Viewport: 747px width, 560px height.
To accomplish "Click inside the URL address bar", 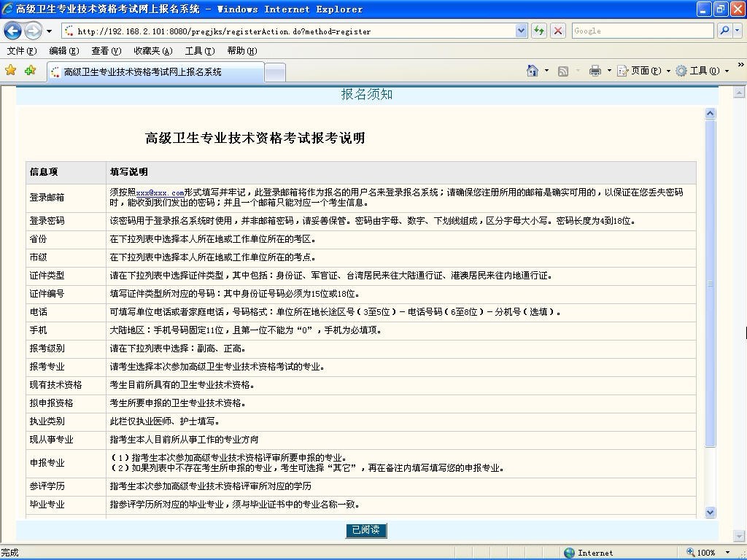I will click(288, 31).
